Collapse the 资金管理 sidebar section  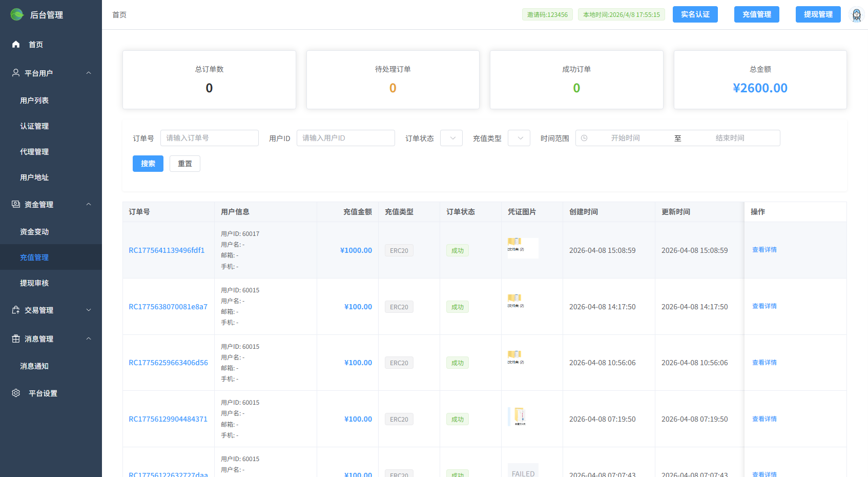coord(88,204)
